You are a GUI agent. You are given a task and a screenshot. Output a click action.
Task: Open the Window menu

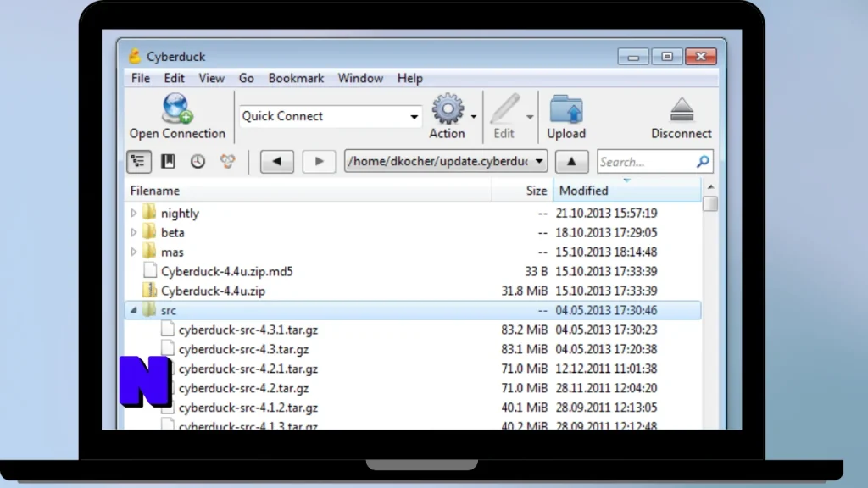tap(360, 78)
